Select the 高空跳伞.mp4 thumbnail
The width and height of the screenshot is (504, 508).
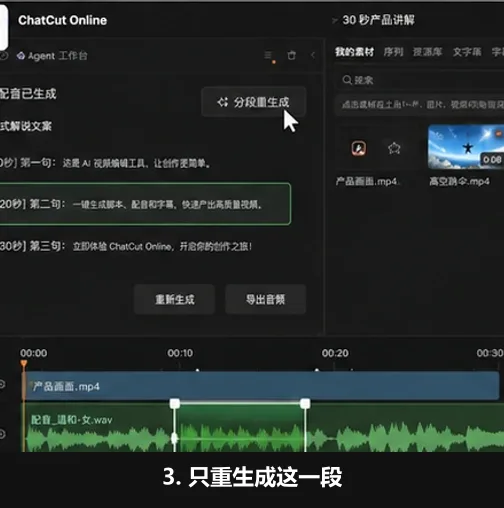click(466, 147)
